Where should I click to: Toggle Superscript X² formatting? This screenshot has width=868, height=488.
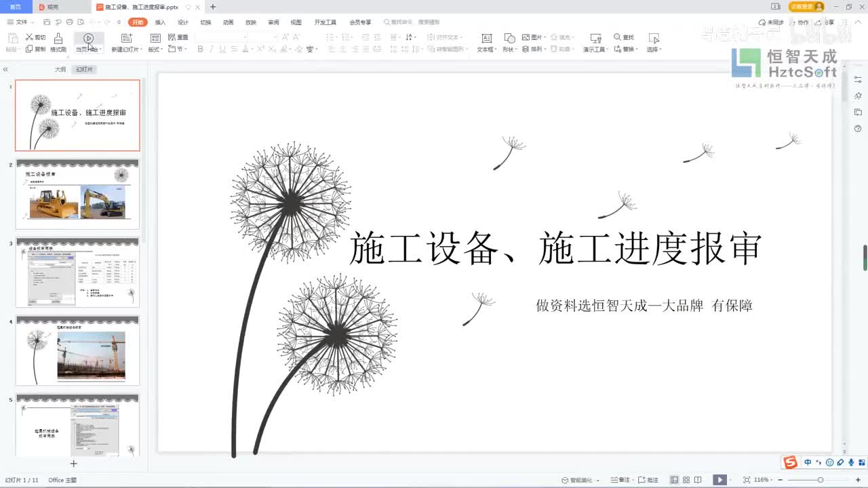pos(260,49)
